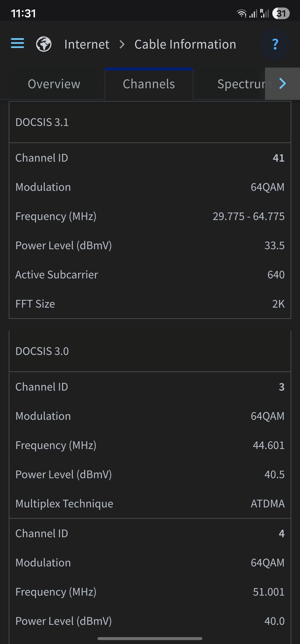Click the breadcrumb chevron after Internet
Image resolution: width=300 pixels, height=644 pixels.
coord(122,44)
